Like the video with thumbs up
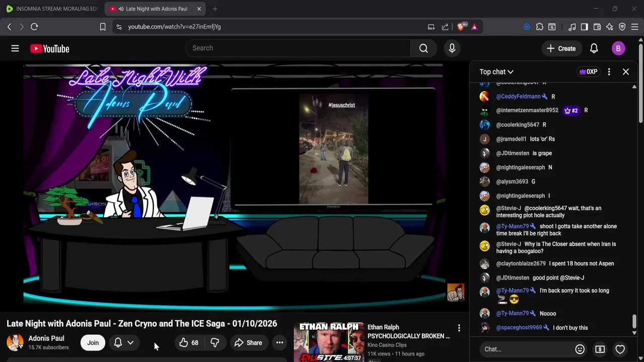644x362 pixels. [189, 343]
